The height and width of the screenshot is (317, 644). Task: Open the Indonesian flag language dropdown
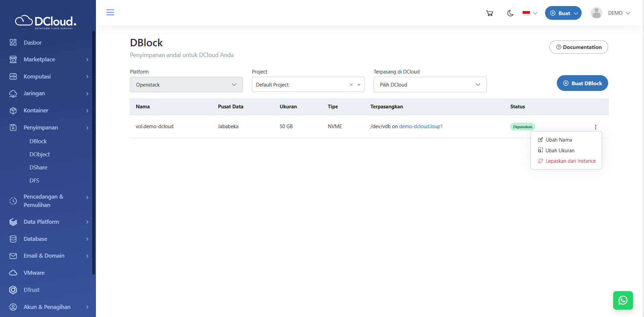coord(530,13)
